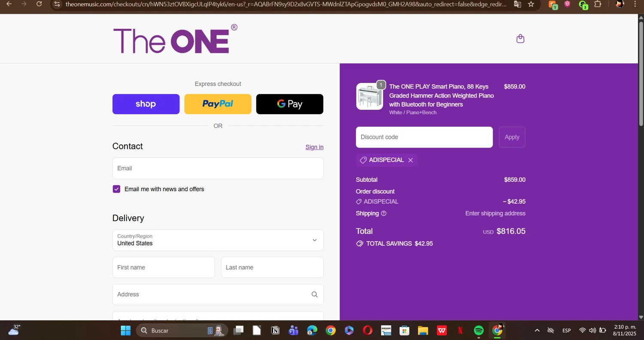
Task: Click The ONE logo
Action: [175, 39]
